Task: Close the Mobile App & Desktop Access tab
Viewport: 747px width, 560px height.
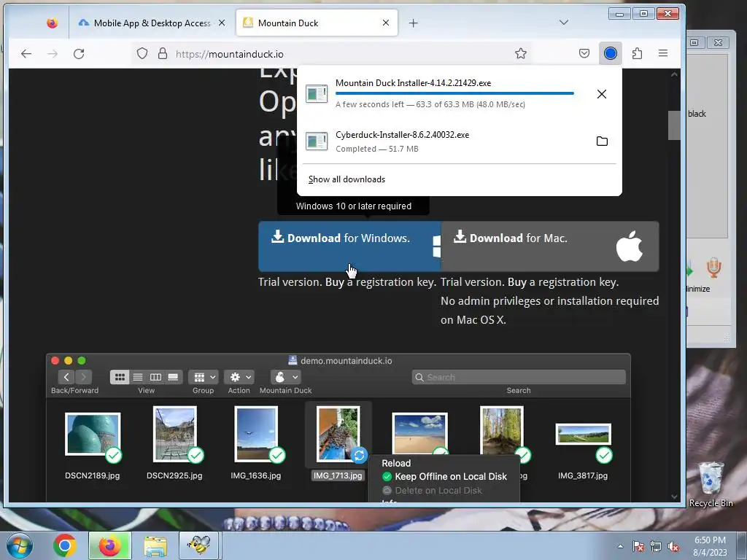Action: click(222, 23)
